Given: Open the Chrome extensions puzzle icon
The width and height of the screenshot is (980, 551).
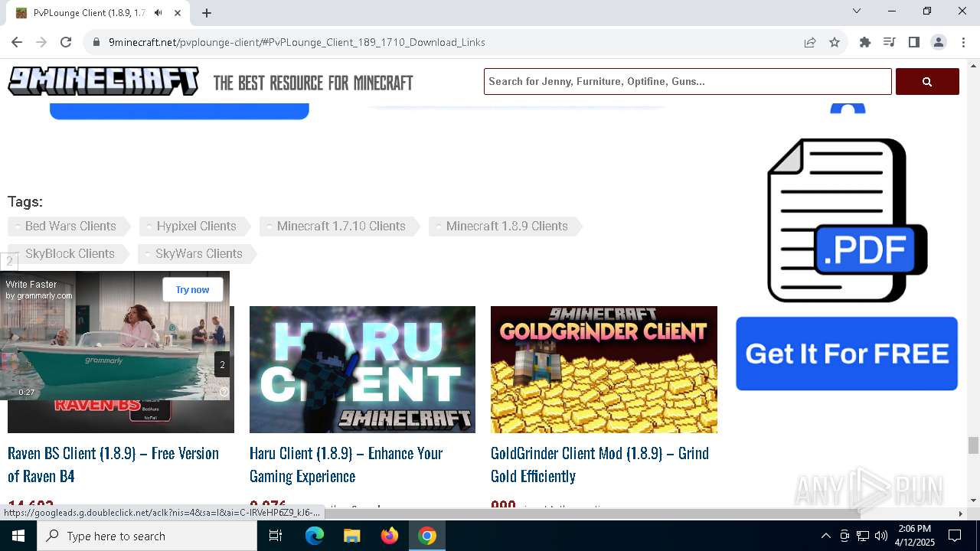Looking at the screenshot, I should tap(865, 42).
